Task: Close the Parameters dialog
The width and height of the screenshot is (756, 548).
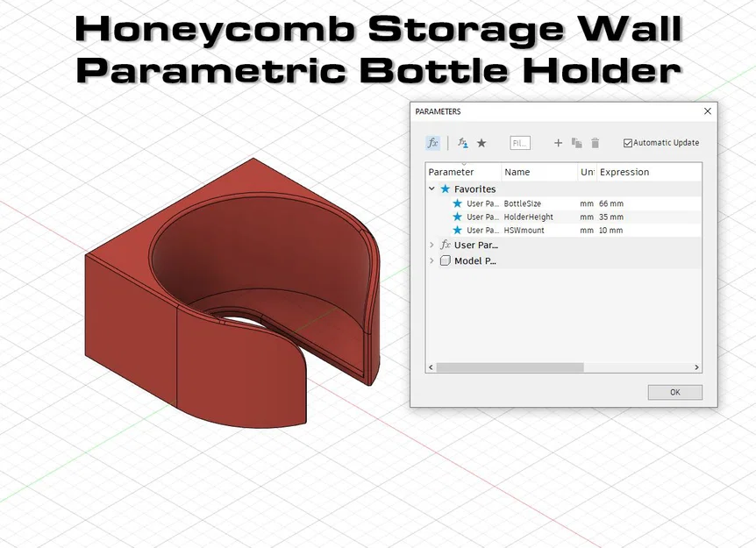Action: [709, 111]
